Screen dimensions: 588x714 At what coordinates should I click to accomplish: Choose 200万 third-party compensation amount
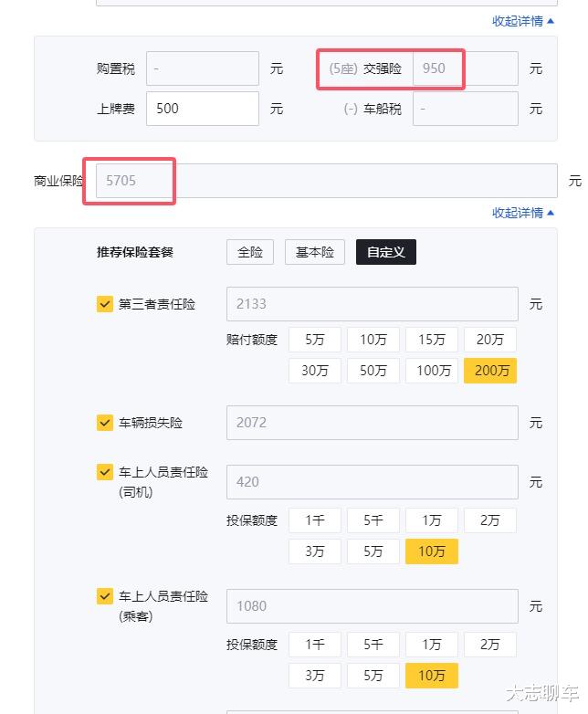click(x=490, y=371)
